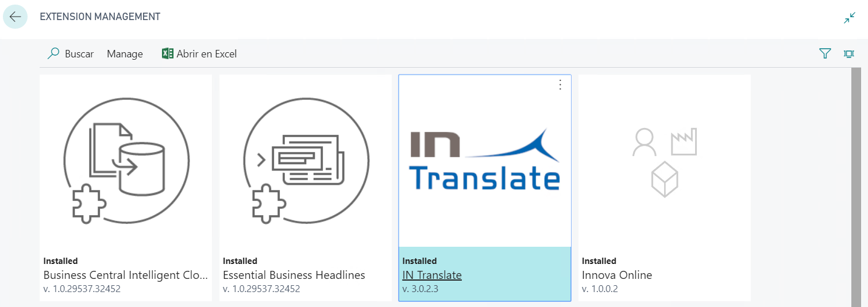Click the Excel icon in the toolbar

pyautogui.click(x=167, y=54)
